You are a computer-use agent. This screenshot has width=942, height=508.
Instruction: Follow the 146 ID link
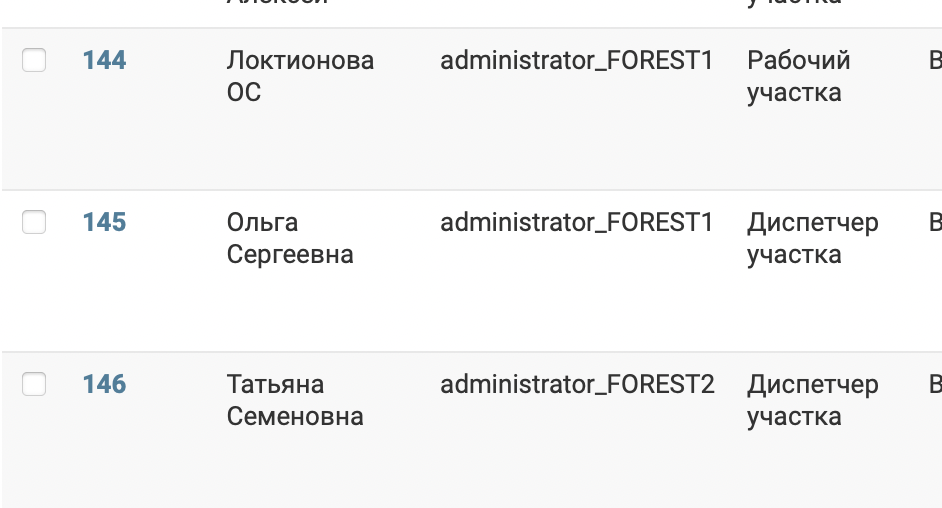click(x=104, y=385)
